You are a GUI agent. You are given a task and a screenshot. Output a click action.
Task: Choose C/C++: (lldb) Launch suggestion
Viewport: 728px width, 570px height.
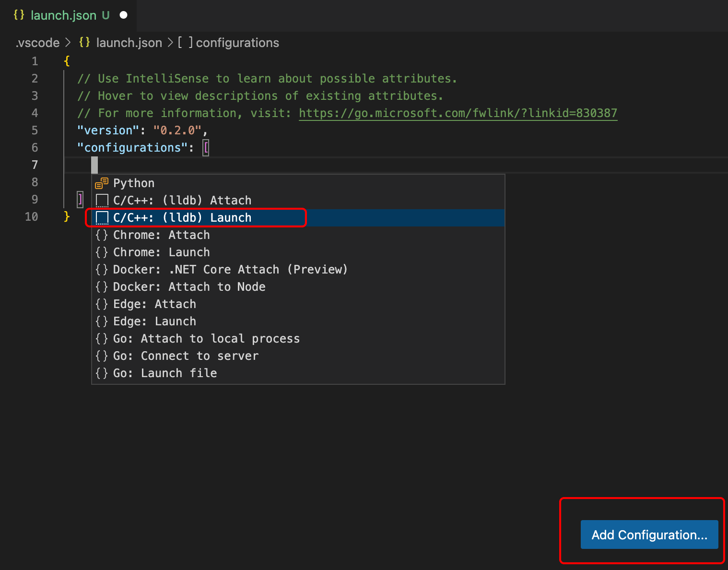click(x=298, y=218)
